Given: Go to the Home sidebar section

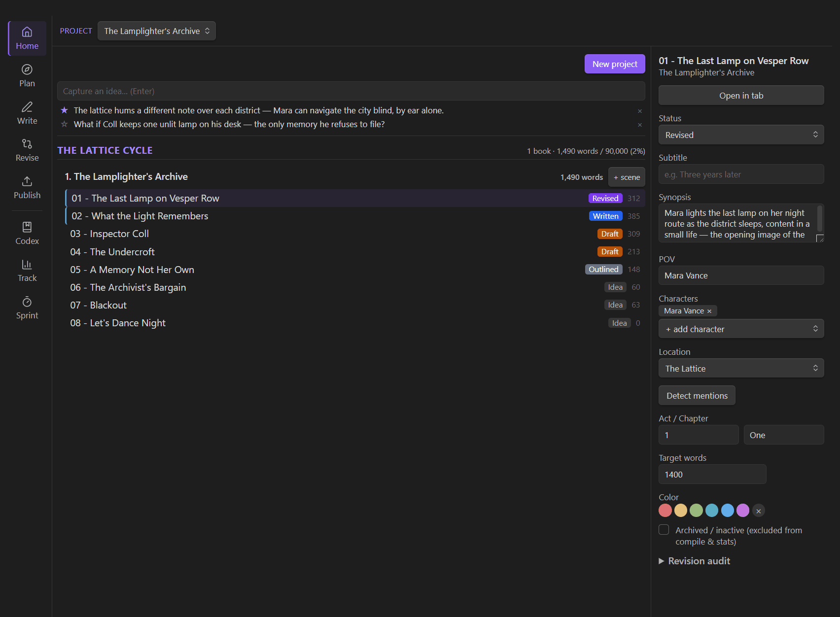Looking at the screenshot, I should (27, 38).
